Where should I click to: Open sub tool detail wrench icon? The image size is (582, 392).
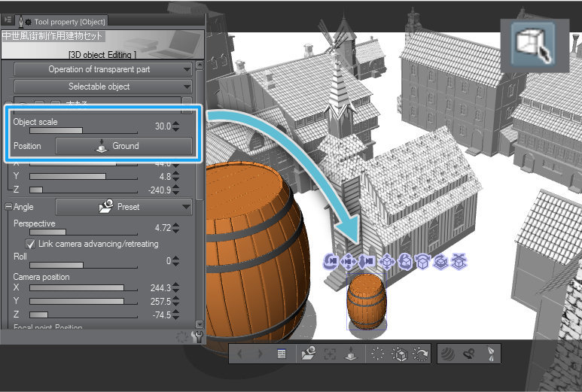coord(197,337)
